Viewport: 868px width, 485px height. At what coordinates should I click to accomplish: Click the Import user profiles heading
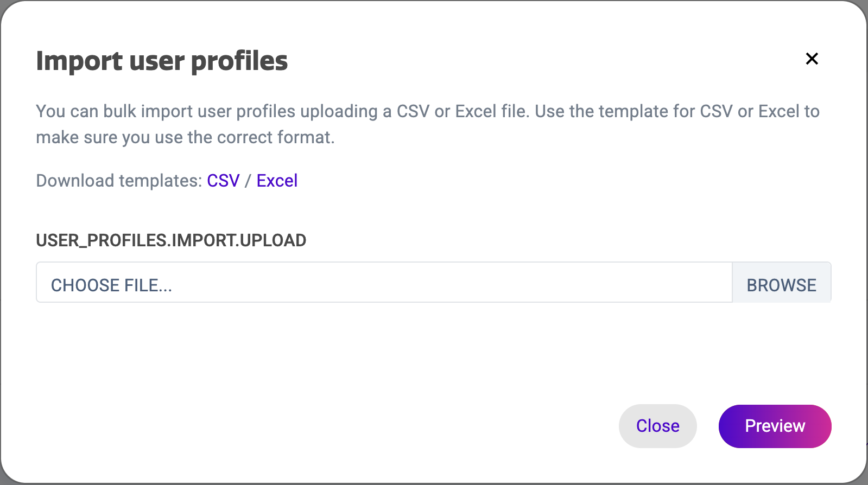[161, 61]
